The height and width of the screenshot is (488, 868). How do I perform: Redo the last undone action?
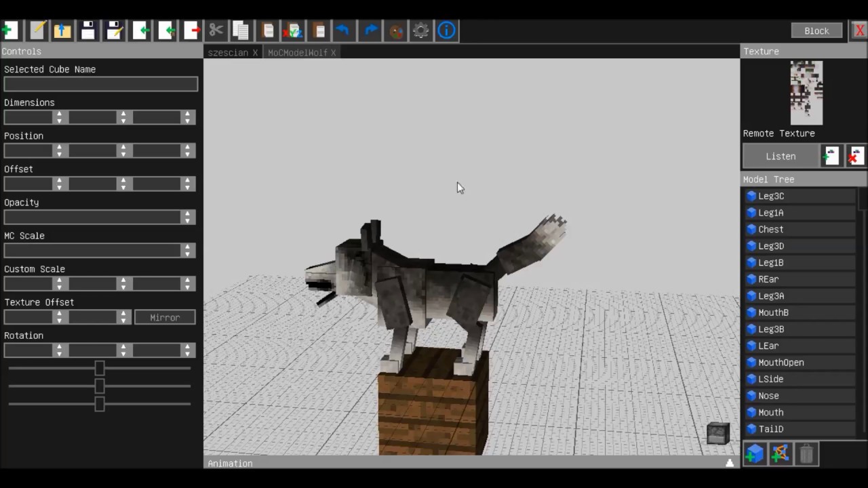[x=370, y=30]
